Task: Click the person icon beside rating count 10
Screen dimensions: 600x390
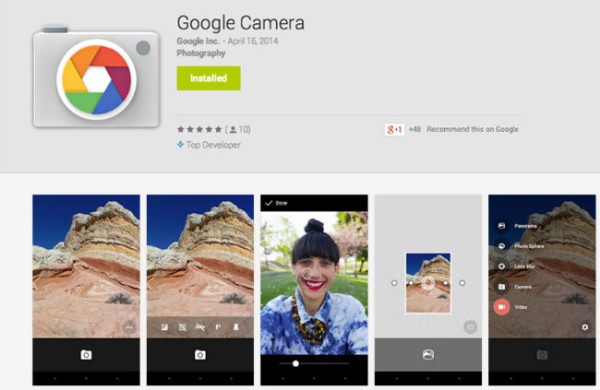Action: pyautogui.click(x=233, y=130)
